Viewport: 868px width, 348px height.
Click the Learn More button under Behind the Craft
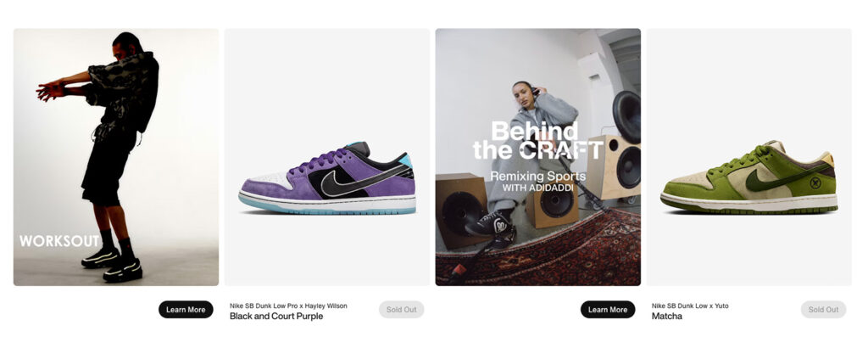(x=608, y=309)
